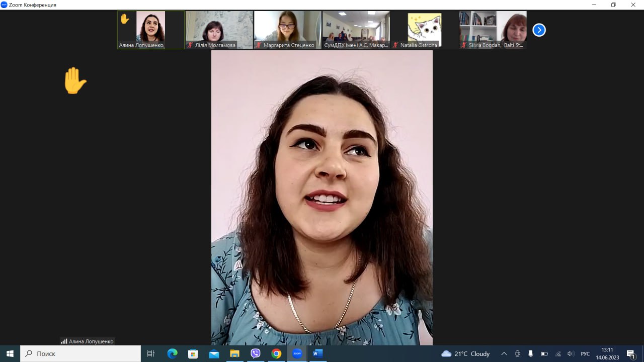Select Natalia Ostroha's cat avatar thumbnail
The image size is (644, 362).
coord(424,29)
